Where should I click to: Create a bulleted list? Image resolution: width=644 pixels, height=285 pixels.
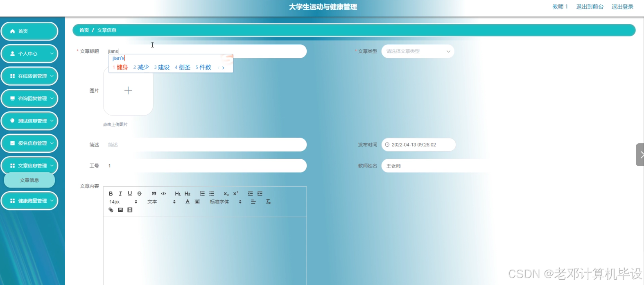point(212,194)
